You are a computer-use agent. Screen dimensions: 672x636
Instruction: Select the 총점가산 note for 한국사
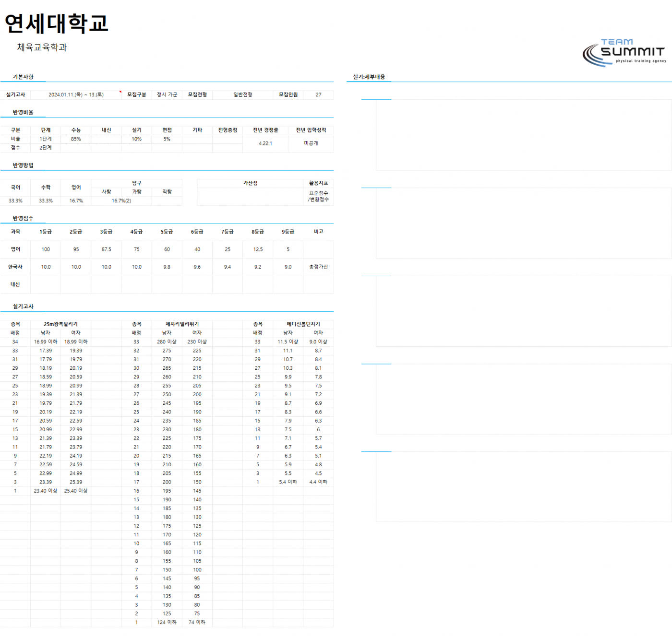click(x=318, y=267)
